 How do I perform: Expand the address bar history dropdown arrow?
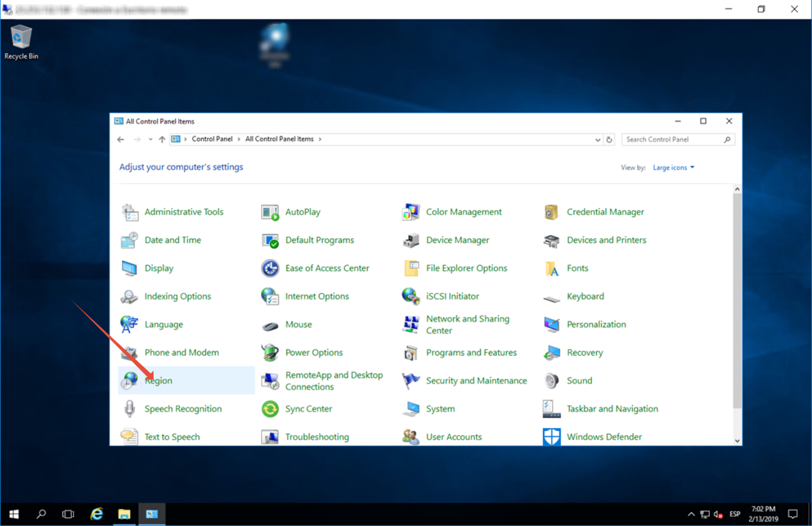[x=598, y=140]
